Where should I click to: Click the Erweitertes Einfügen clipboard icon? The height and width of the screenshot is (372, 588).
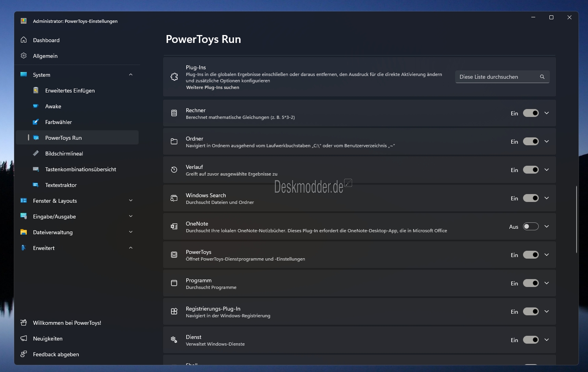[x=36, y=90]
